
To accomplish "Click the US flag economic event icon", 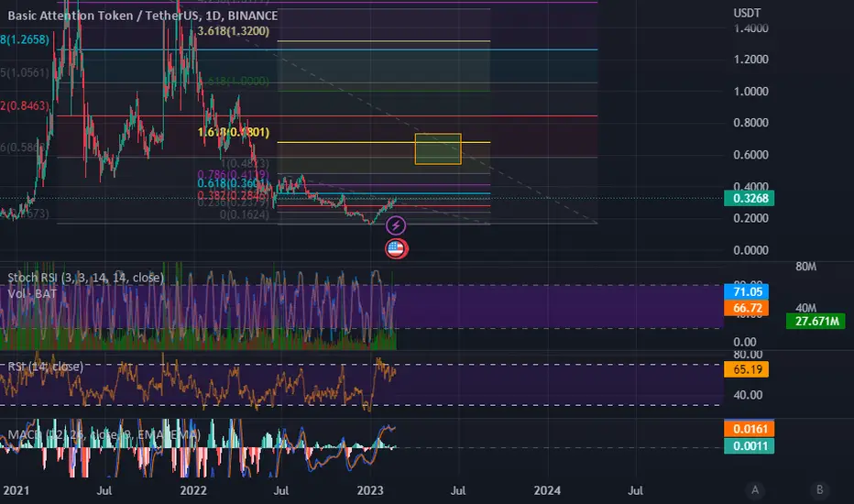I will 397,249.
